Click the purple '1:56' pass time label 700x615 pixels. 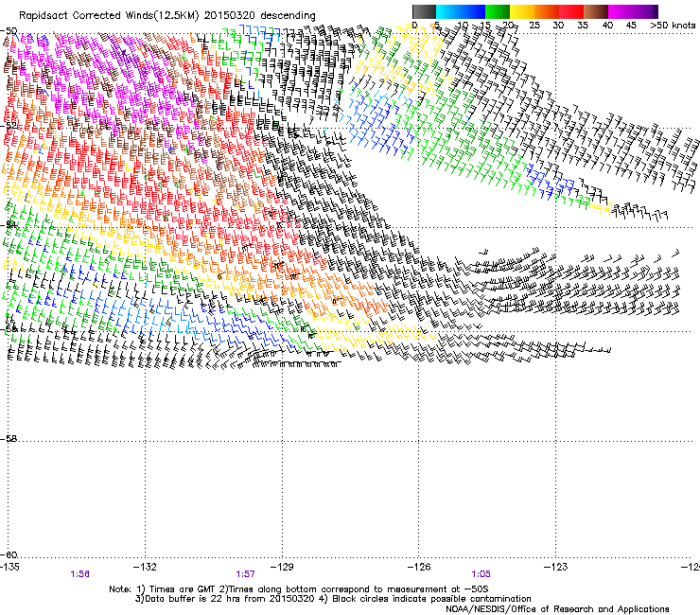[x=79, y=574]
